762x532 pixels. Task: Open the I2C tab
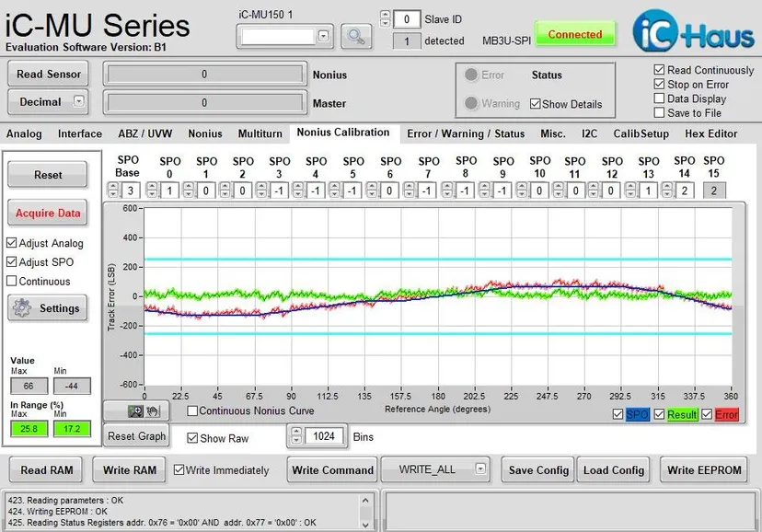(x=589, y=133)
